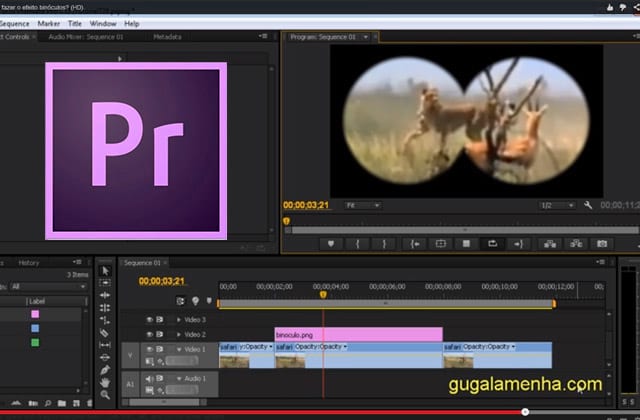Toggle Video 3 track eye visibility
The width and height of the screenshot is (640, 420).
149,320
